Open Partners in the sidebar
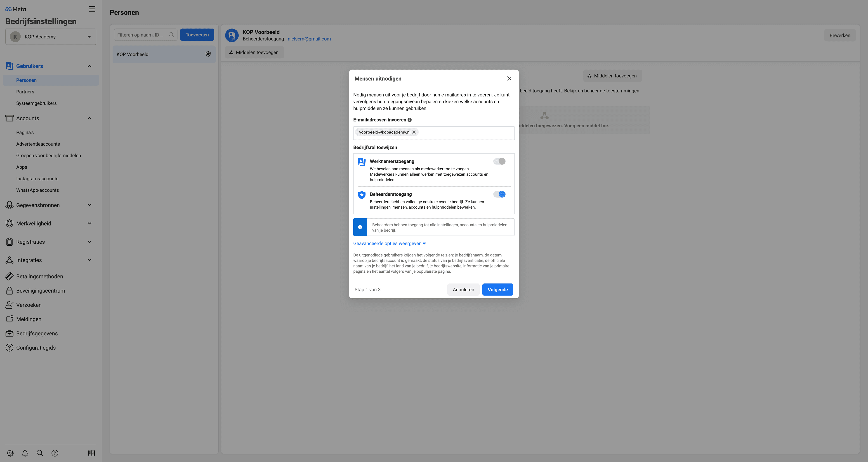The image size is (868, 462). pos(25,92)
